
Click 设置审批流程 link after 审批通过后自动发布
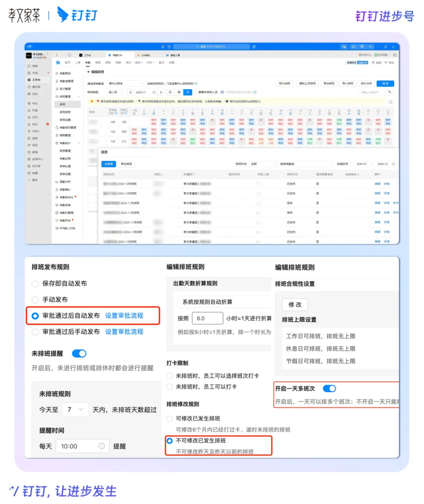124,316
